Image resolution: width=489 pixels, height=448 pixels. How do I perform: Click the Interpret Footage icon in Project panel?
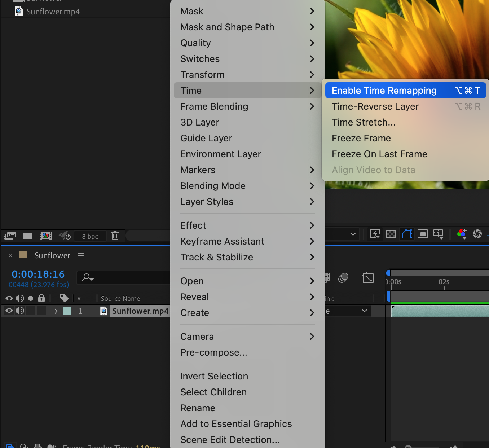10,236
